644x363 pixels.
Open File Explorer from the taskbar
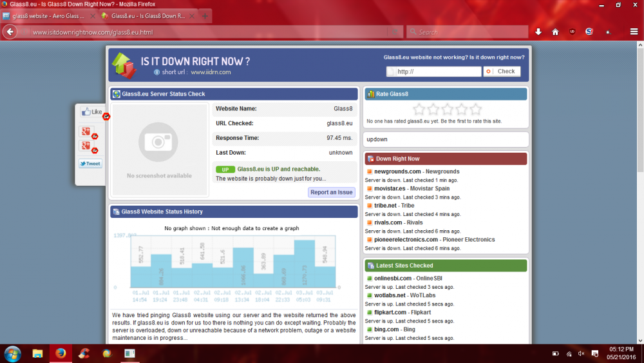[x=37, y=353]
